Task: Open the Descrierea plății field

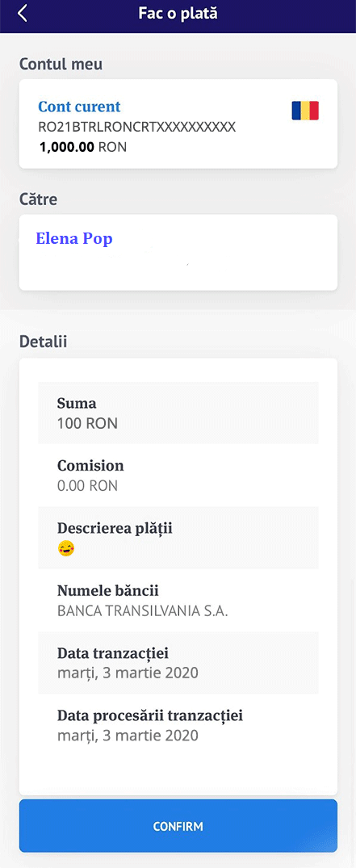Action: (178, 538)
